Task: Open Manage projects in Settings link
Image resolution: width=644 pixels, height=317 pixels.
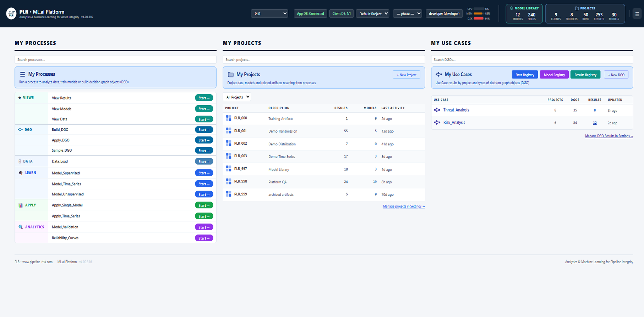Action: tap(404, 206)
